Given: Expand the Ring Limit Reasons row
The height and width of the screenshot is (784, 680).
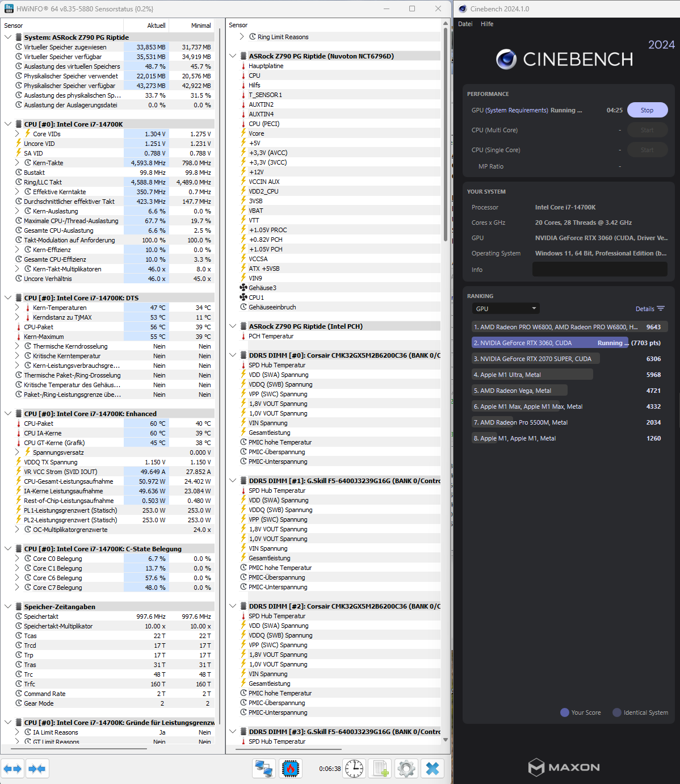Looking at the screenshot, I should (242, 37).
